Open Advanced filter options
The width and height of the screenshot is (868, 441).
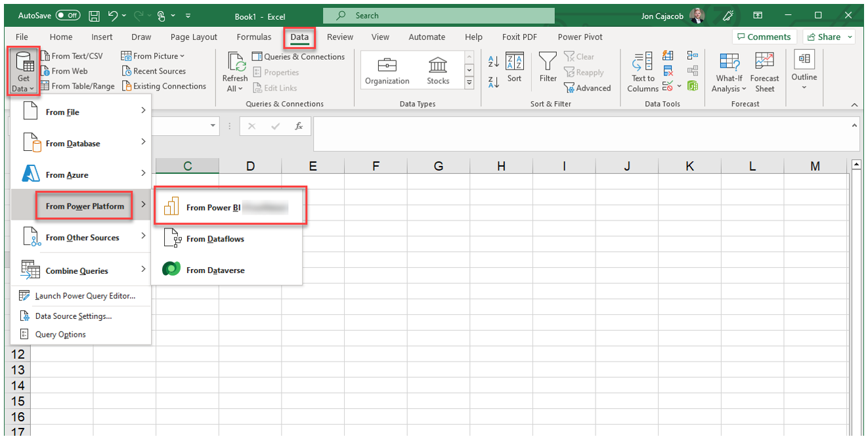coord(587,88)
